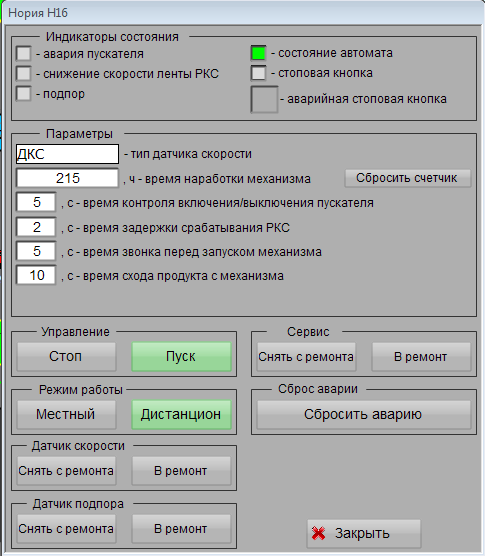Select Дистанцион operating mode
The height and width of the screenshot is (556, 485).
[181, 414]
